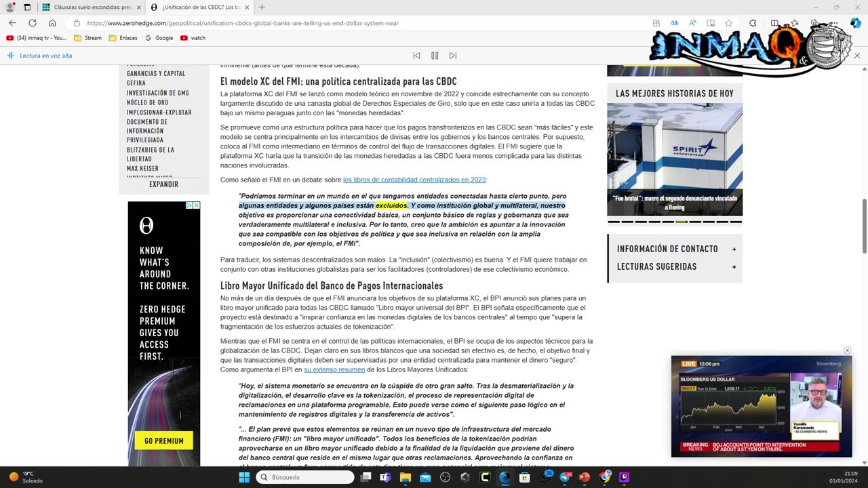Select the sixth highlighted carousel indicator dash

click(x=682, y=221)
